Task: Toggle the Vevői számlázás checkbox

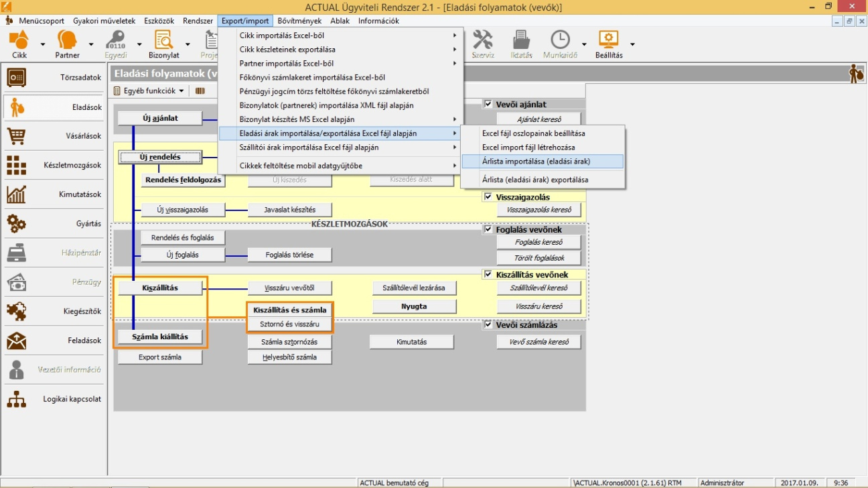Action: (488, 325)
